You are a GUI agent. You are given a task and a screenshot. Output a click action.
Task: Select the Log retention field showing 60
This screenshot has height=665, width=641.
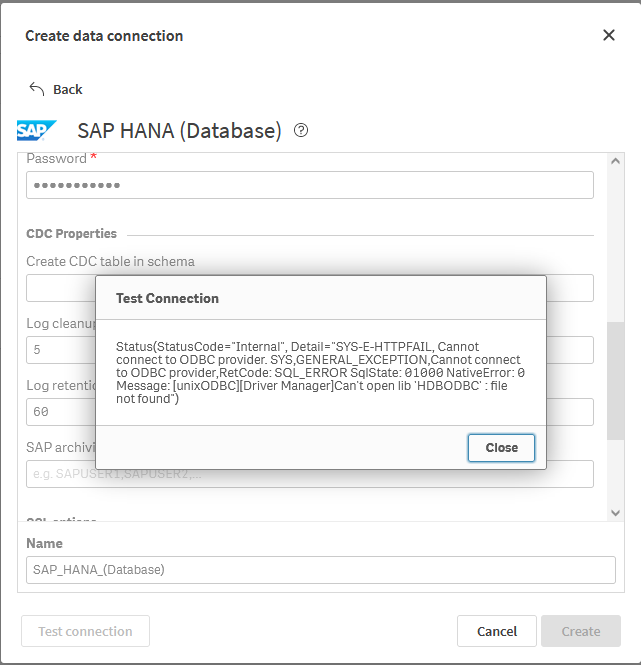pos(60,412)
